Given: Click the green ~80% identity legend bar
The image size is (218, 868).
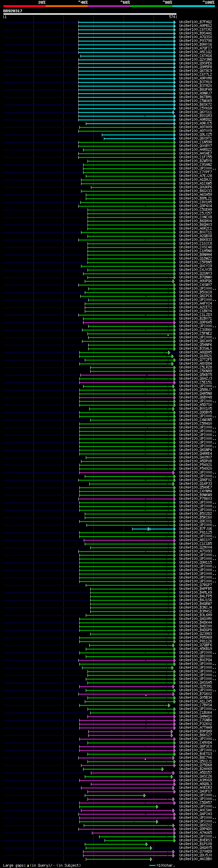Looking at the screenshot, I should coord(151,6).
